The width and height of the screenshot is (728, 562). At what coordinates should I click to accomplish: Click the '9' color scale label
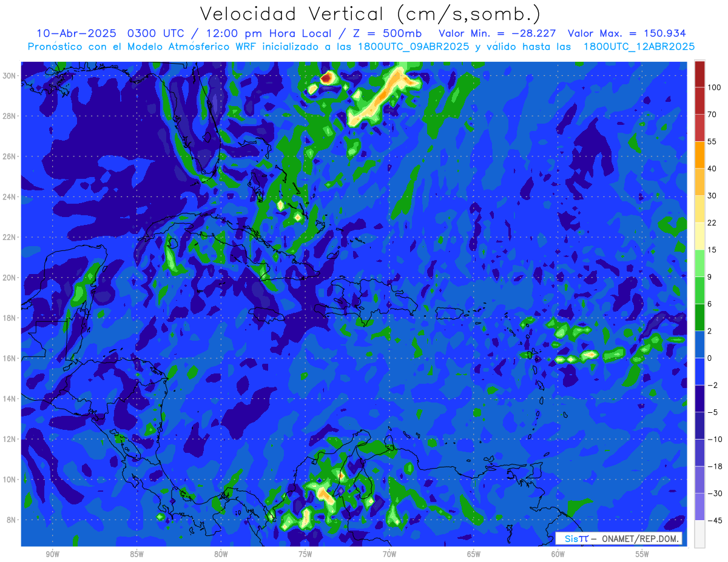pos(710,276)
